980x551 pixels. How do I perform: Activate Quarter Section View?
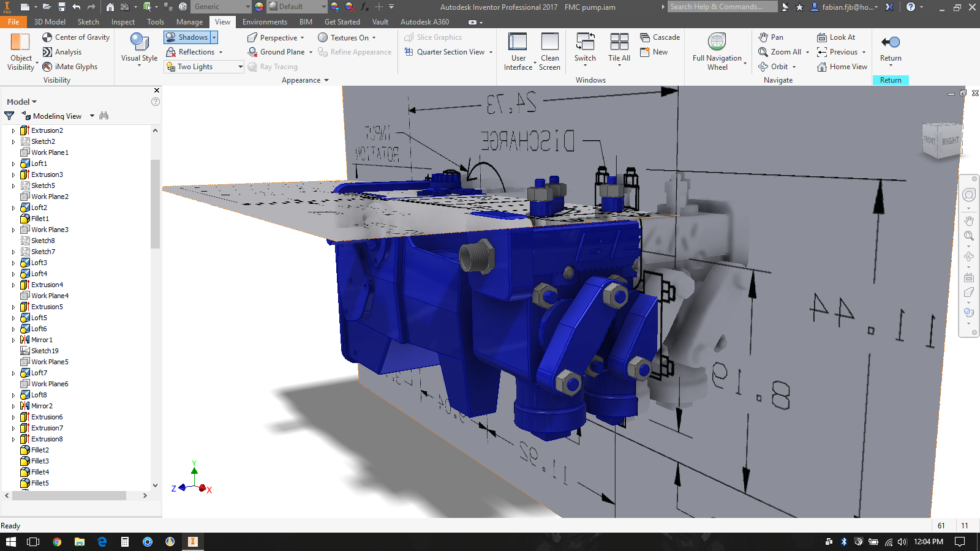pos(445,52)
